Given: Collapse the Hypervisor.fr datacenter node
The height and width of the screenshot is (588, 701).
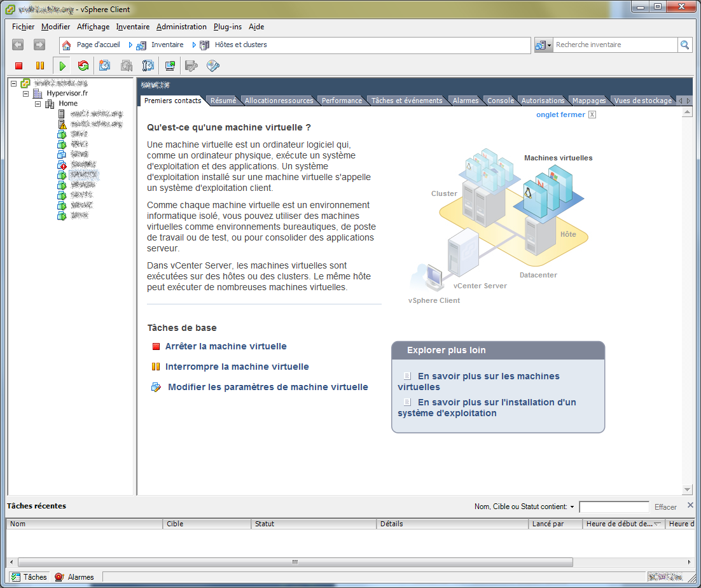Looking at the screenshot, I should point(26,94).
